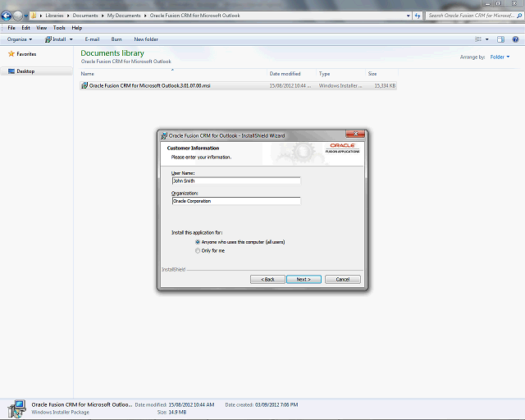The image size is (525, 420).
Task: Click E-mail in the toolbar
Action: [92, 39]
